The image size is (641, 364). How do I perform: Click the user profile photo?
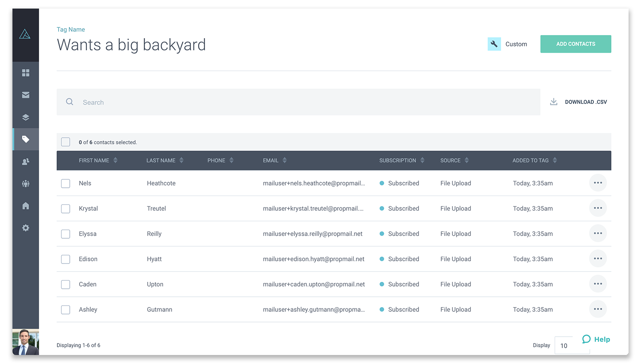click(26, 342)
